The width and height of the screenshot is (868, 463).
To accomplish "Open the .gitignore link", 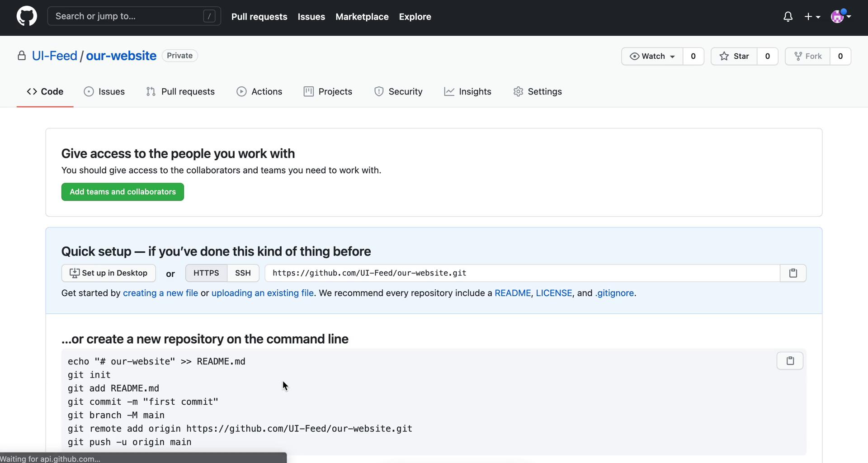I will (x=614, y=293).
